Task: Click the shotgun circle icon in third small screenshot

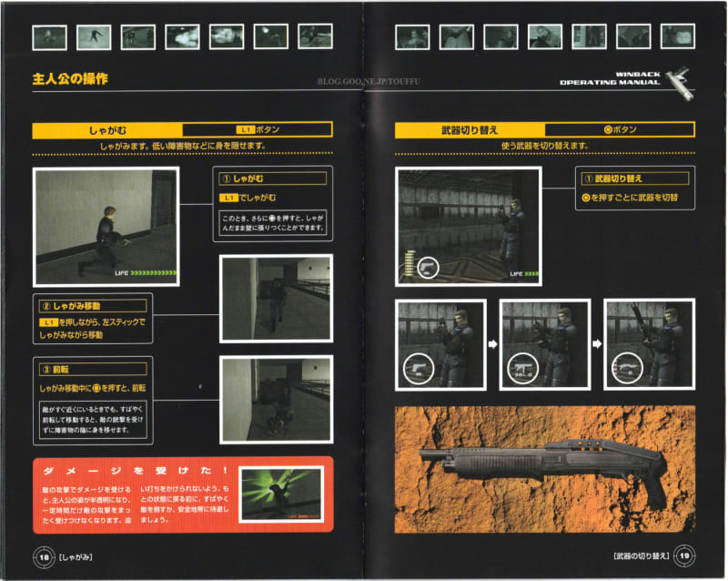Action: pos(628,368)
